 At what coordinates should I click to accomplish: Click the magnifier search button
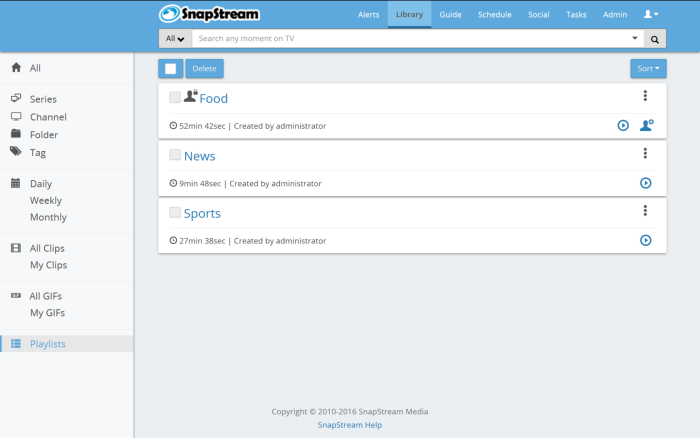(x=654, y=39)
